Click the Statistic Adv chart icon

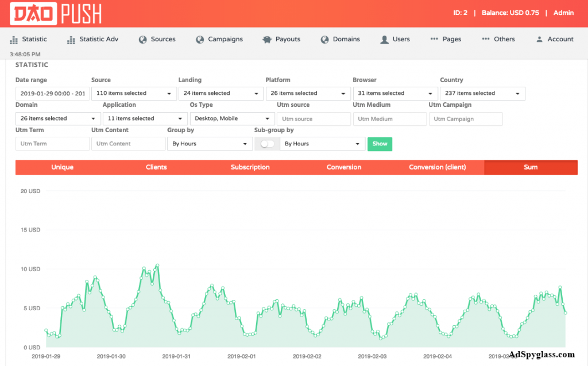[x=71, y=40]
